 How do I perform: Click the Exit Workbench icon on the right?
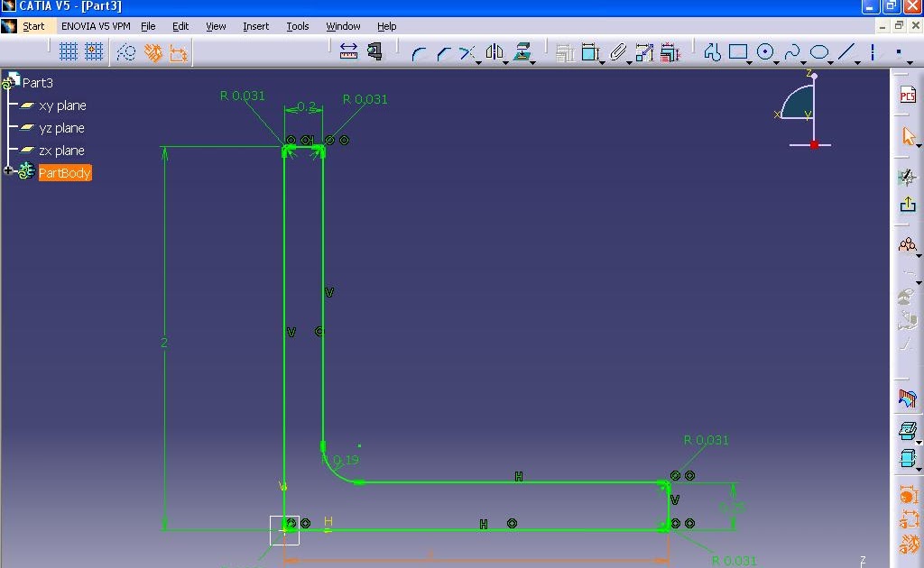(908, 204)
